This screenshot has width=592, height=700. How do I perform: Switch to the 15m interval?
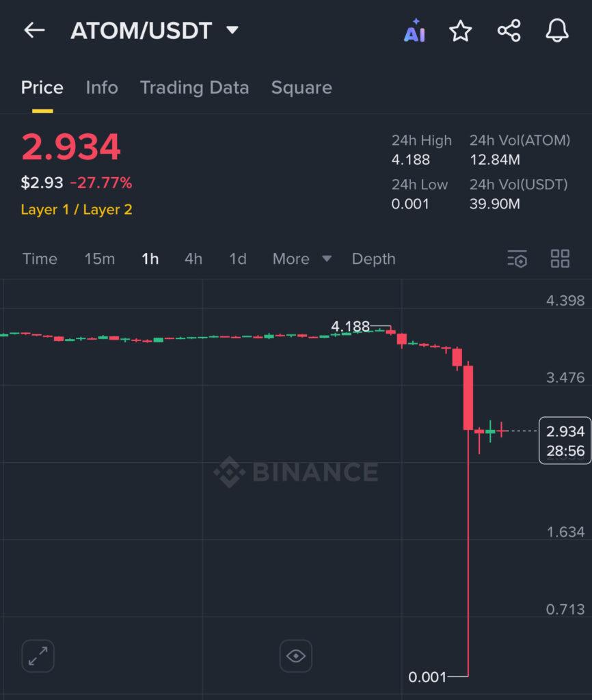tap(99, 259)
